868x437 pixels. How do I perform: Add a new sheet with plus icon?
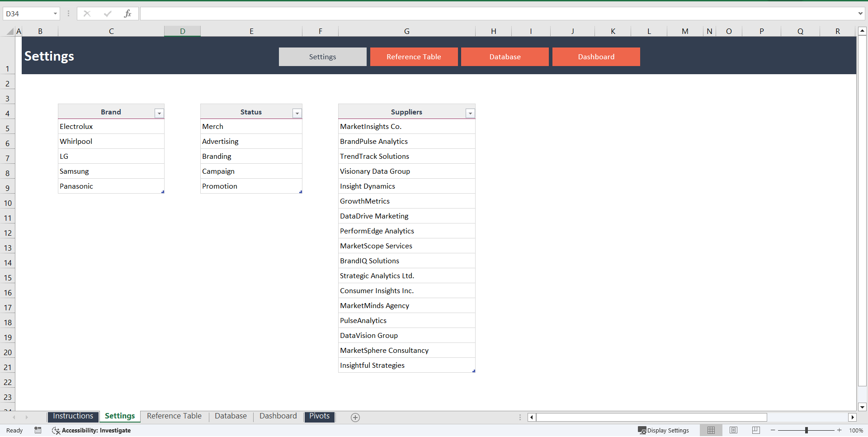[355, 418]
